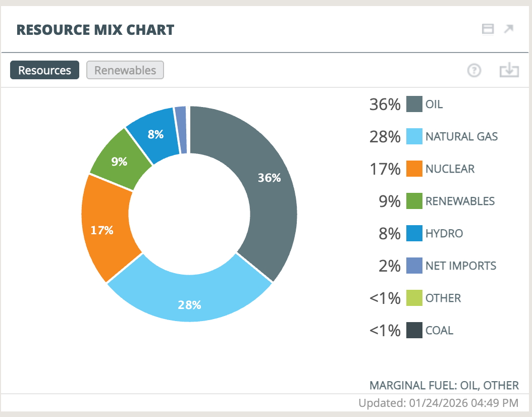Viewport: 532px width, 417px height.
Task: Click the download chart data icon
Action: pos(509,71)
